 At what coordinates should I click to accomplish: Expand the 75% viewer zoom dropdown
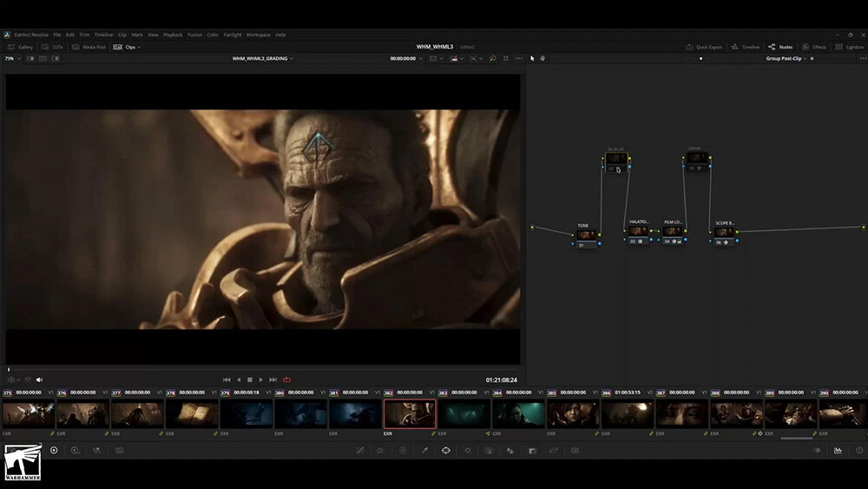(x=10, y=58)
